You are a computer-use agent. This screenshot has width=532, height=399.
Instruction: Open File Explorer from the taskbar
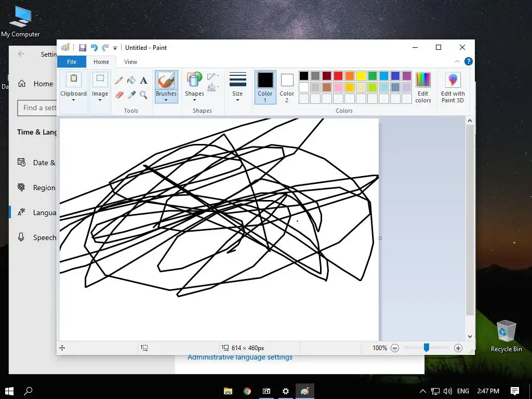(228, 391)
